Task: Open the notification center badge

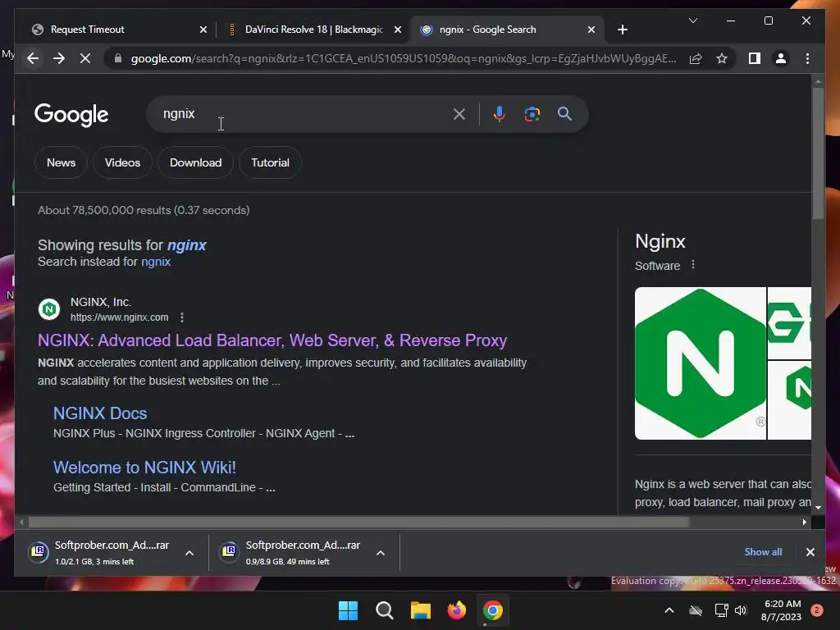Action: point(816,610)
